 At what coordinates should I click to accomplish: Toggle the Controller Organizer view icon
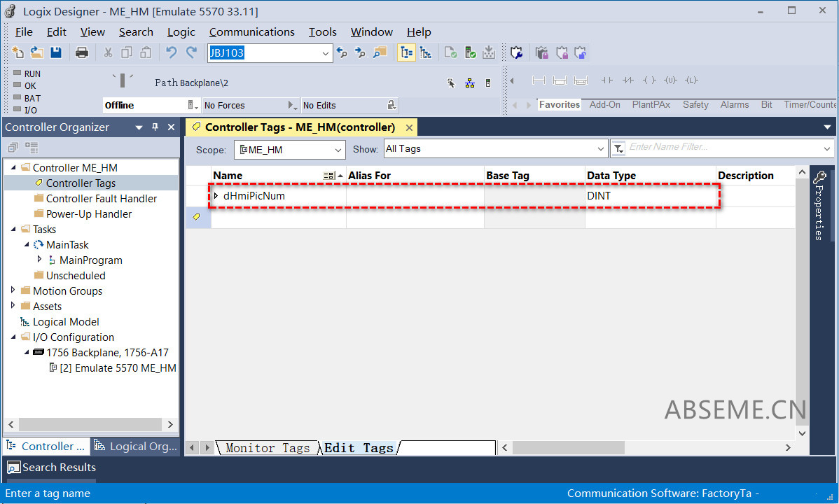coord(405,52)
